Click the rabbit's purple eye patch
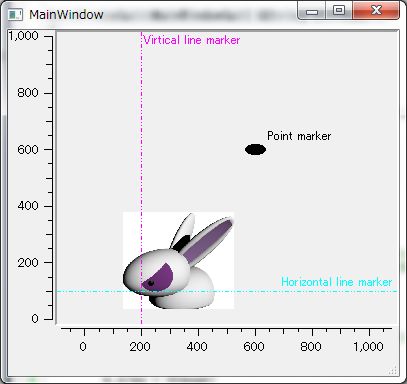Viewport: 407px width, 384px height. pos(157,277)
